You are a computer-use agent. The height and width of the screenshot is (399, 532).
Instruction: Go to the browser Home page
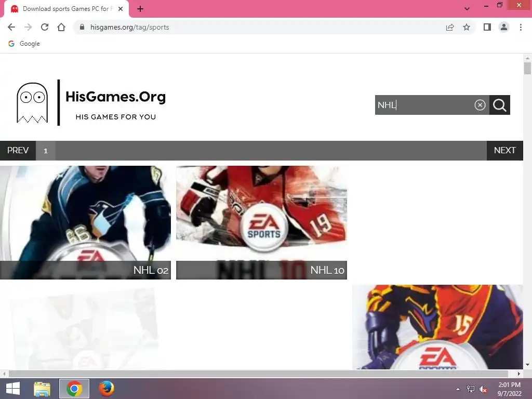coord(61,27)
